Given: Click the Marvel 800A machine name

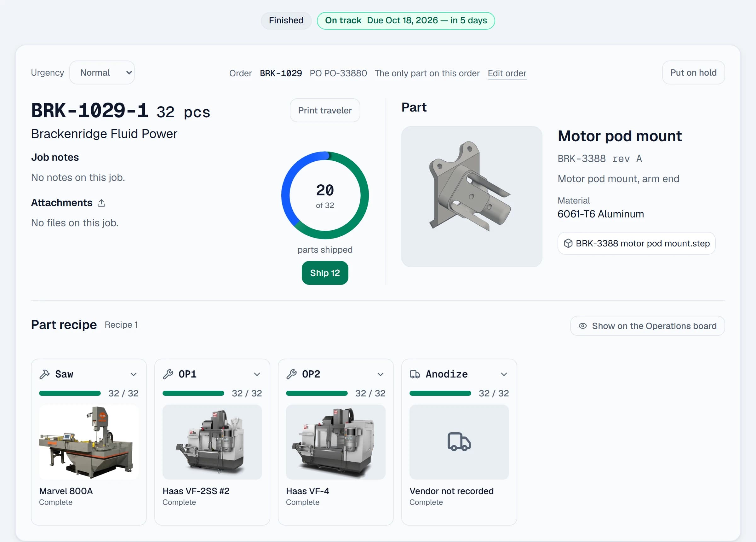Looking at the screenshot, I should pos(66,491).
